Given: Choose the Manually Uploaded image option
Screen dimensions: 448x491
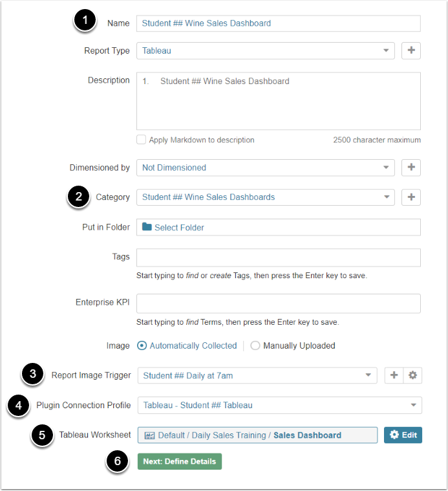Looking at the screenshot, I should pyautogui.click(x=255, y=345).
